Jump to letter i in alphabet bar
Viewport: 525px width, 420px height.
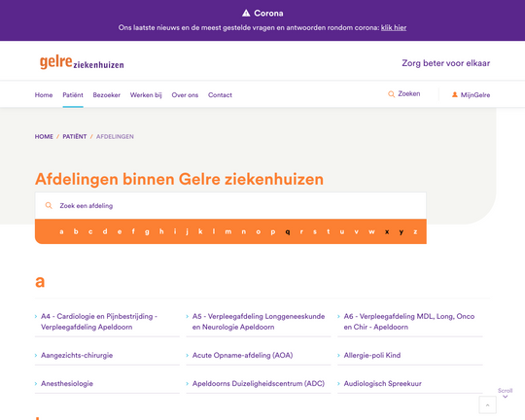point(175,231)
